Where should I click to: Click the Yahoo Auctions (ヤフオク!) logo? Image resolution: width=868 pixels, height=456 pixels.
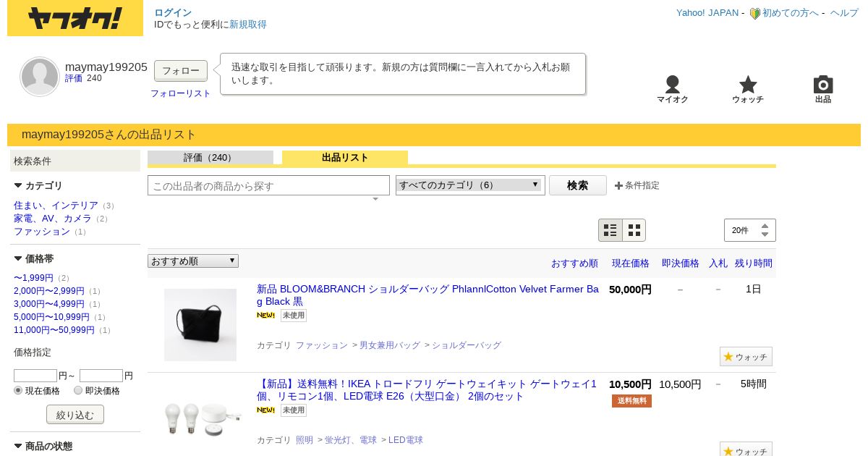click(x=75, y=19)
